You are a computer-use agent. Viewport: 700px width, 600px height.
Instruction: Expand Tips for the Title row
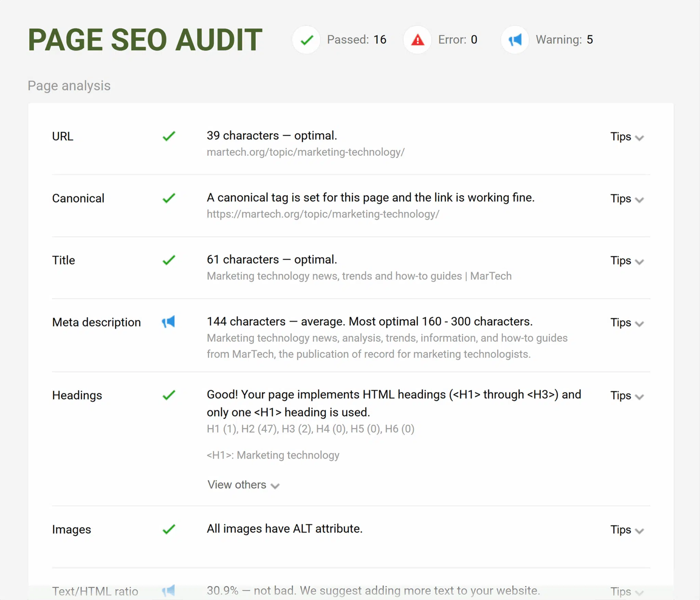point(627,261)
